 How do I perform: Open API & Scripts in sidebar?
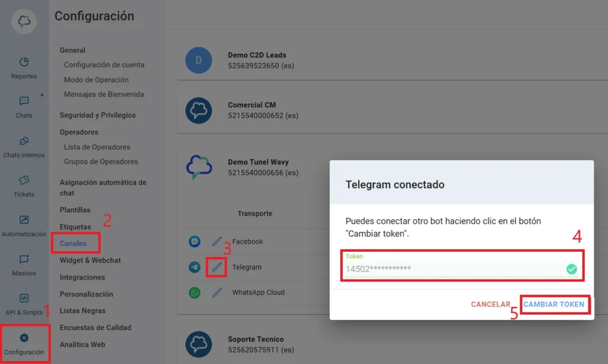click(x=24, y=304)
